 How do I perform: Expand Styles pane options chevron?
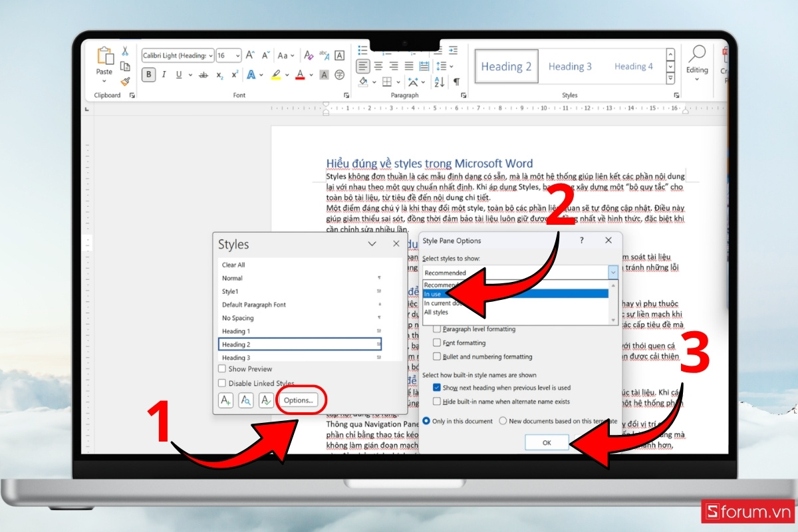coord(372,244)
